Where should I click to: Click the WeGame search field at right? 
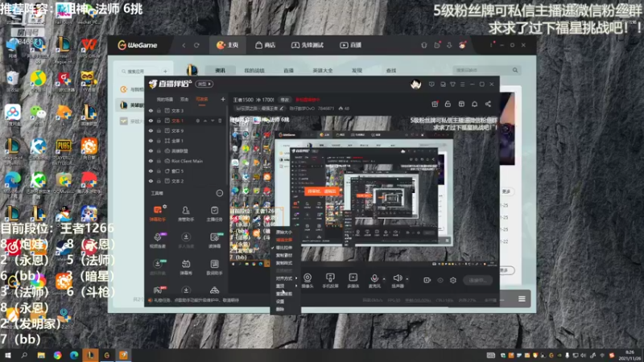486,70
